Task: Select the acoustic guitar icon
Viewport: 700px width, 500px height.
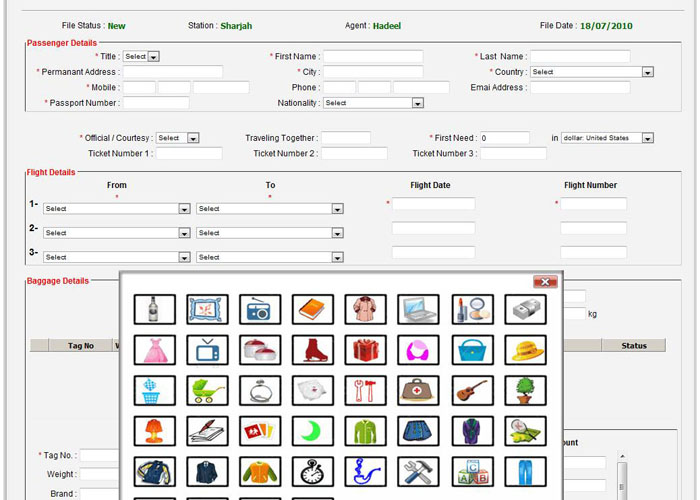Action: tap(472, 390)
